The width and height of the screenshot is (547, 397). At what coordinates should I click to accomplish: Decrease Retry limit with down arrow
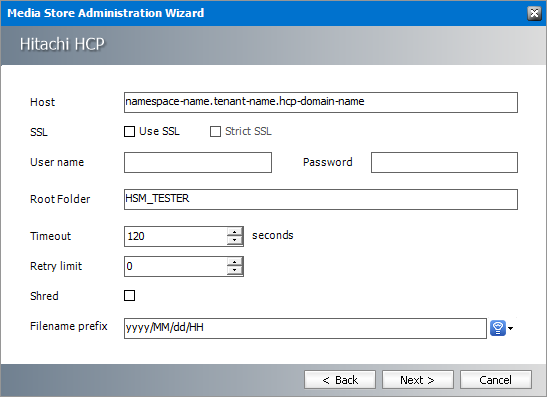tap(234, 271)
